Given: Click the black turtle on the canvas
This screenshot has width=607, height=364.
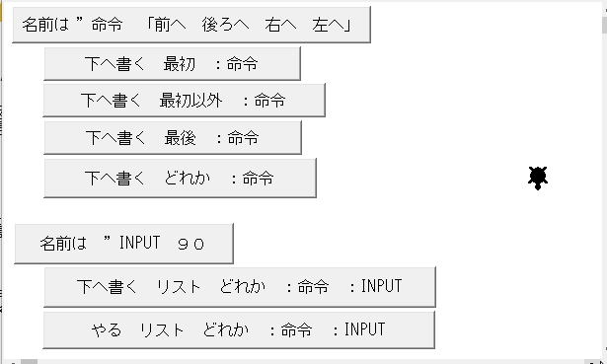Looking at the screenshot, I should [538, 178].
